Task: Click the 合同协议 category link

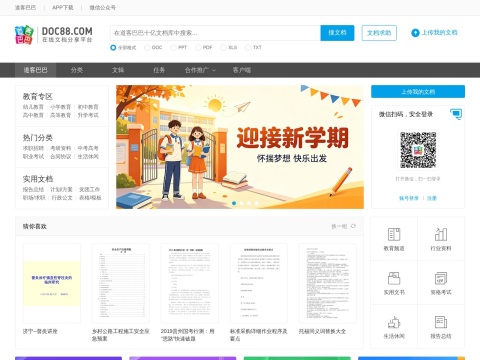Action: coord(60,156)
